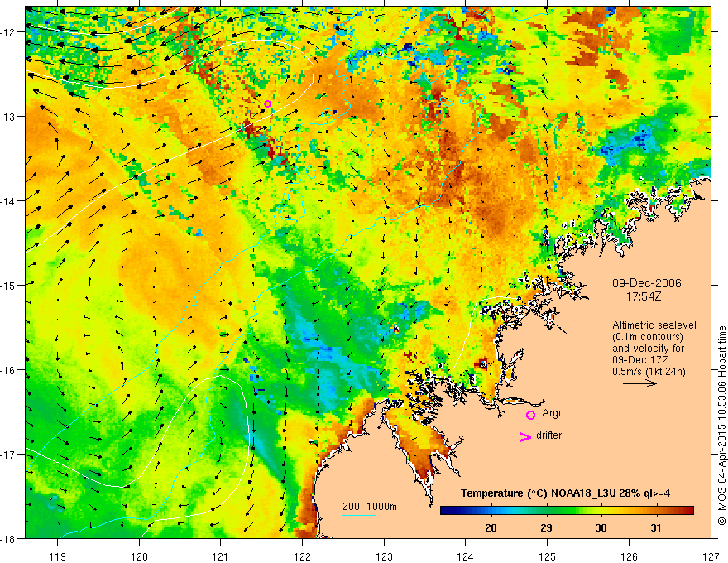728x563 pixels.
Task: Click the cyan 200 1000m depth contour line sample
Action: tap(359, 515)
